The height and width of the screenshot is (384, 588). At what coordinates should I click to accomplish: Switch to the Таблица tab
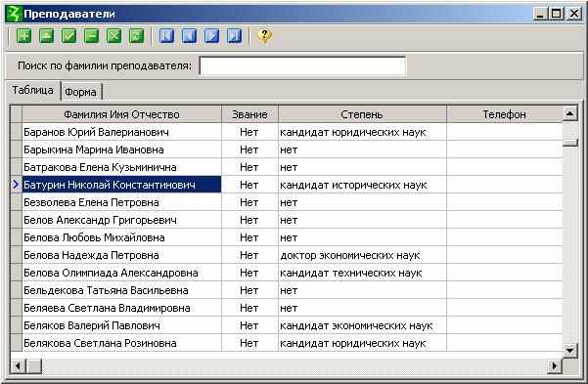[32, 90]
